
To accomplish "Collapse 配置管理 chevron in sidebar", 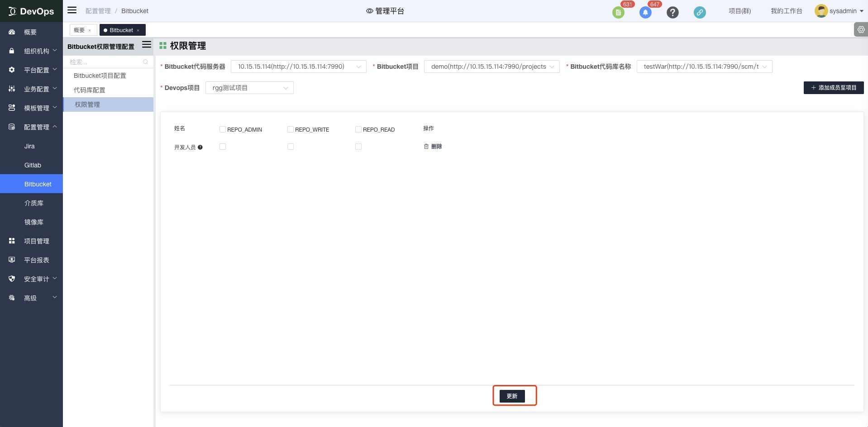I will click(x=55, y=127).
